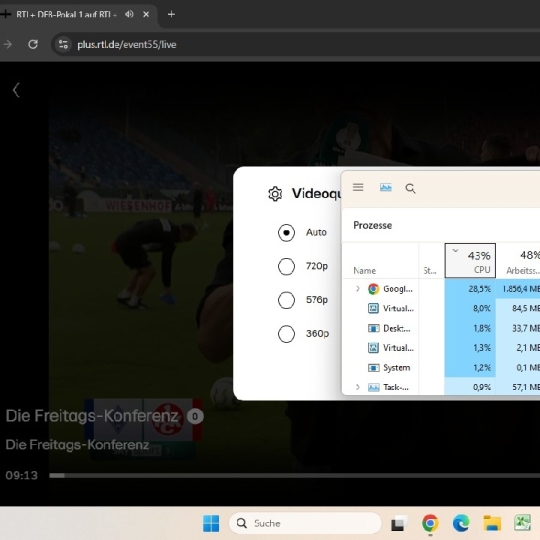Expand the Task Manager process row
Screen dimensions: 540x540
pos(357,387)
